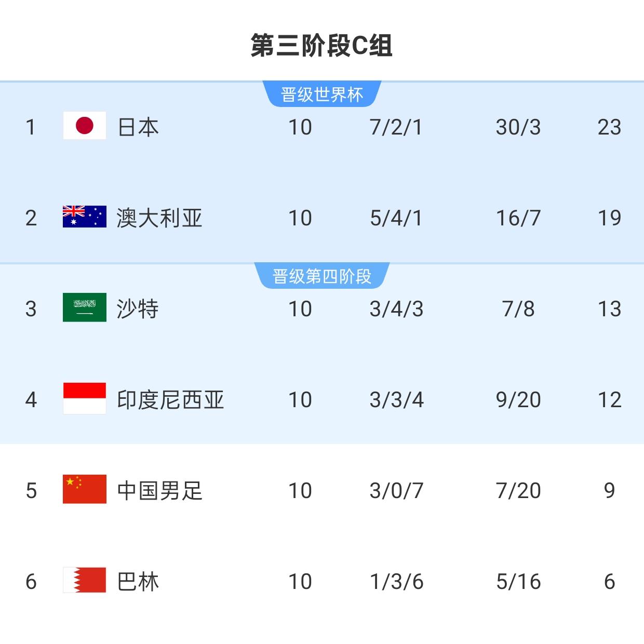
Task: Click the 晋级世界杯 label badge
Action: coord(322,95)
